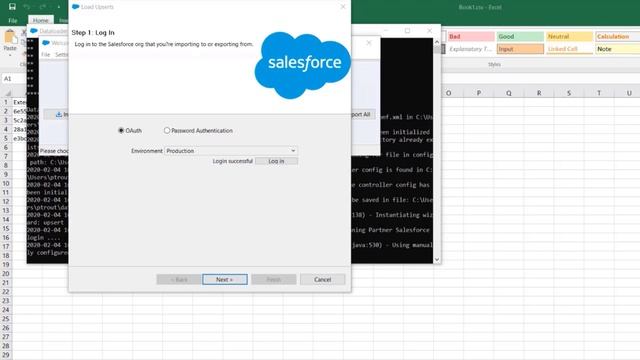The width and height of the screenshot is (640, 360).
Task: Click the Import download icon in Data Loader window
Action: pos(58,115)
